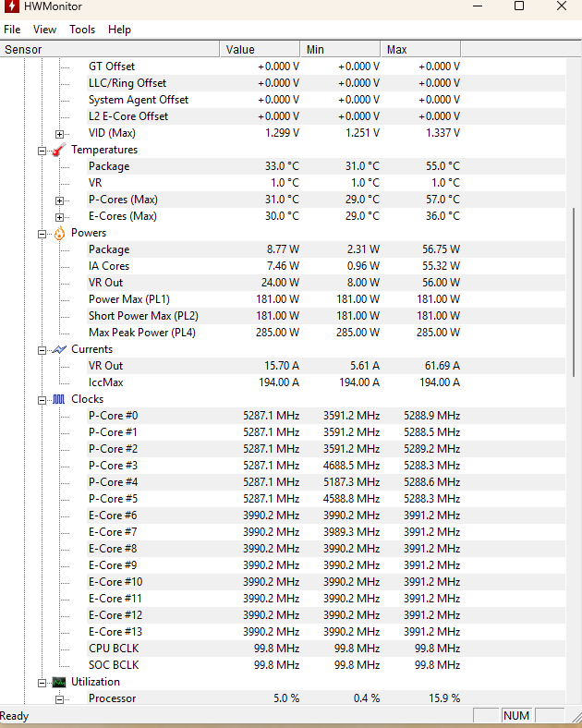Expand the VID (Max) row
The height and width of the screenshot is (728, 582).
pyautogui.click(x=60, y=133)
